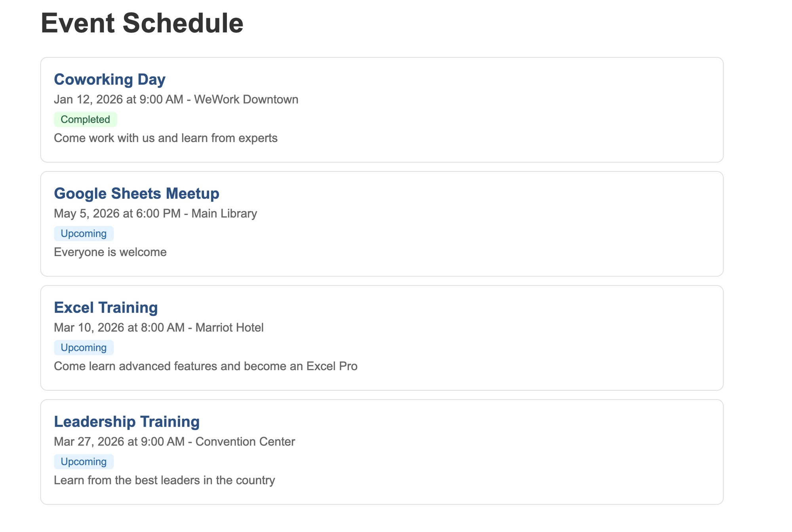Click the Jan 12 WeWork Downtown date line

[176, 99]
